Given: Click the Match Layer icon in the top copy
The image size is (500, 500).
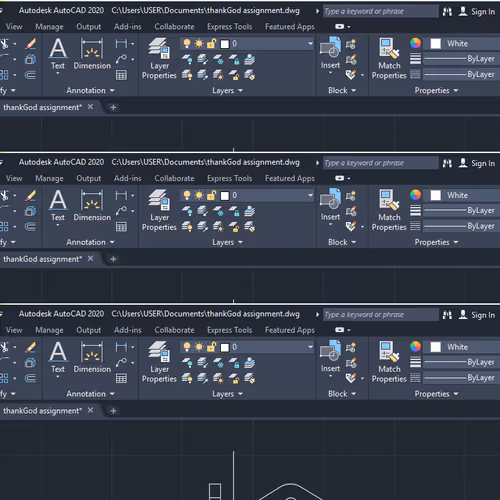Looking at the screenshot, I should [x=250, y=75].
